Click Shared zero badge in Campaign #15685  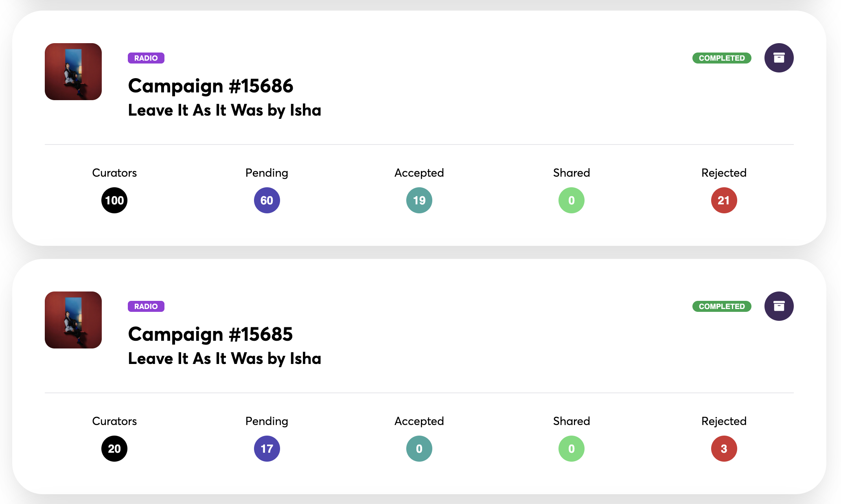pyautogui.click(x=571, y=449)
